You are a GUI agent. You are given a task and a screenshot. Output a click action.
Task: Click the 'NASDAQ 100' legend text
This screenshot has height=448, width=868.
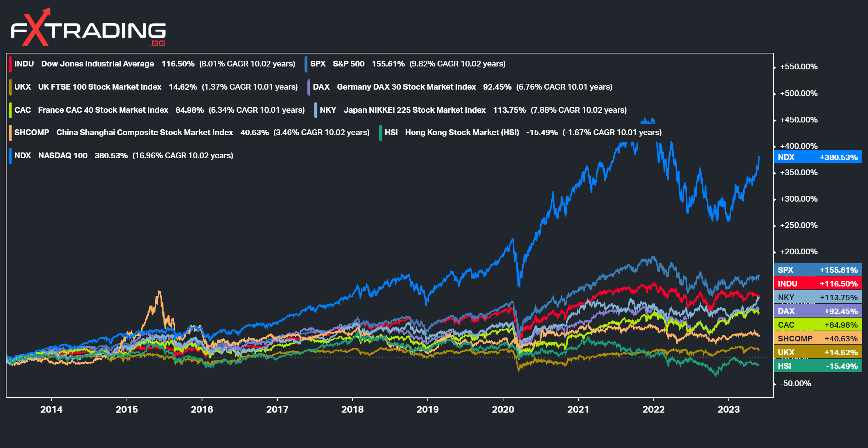tap(63, 156)
